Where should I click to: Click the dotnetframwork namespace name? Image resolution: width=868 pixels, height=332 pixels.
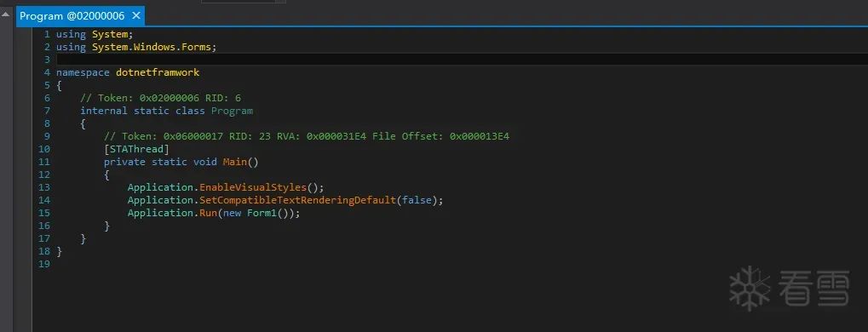tap(158, 72)
